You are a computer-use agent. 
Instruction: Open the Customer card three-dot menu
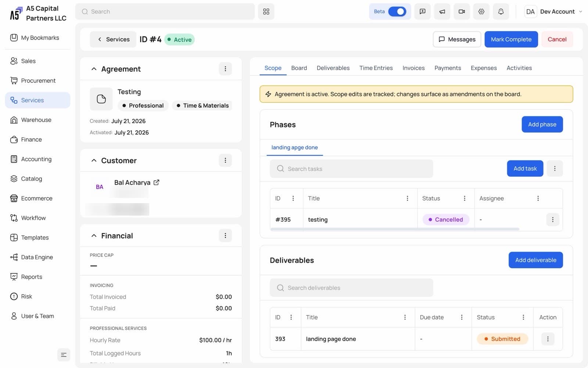[225, 160]
